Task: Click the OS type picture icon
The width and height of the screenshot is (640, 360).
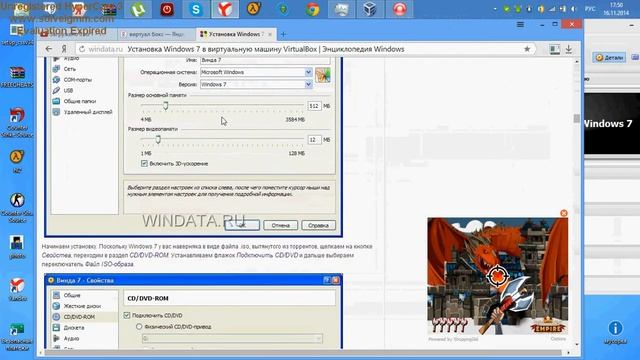Action: (x=323, y=75)
